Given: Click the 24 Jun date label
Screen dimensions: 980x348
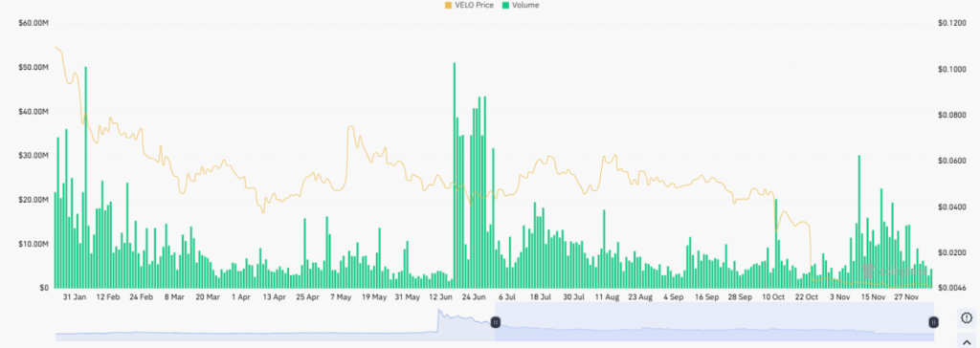Looking at the screenshot, I should point(475,297).
